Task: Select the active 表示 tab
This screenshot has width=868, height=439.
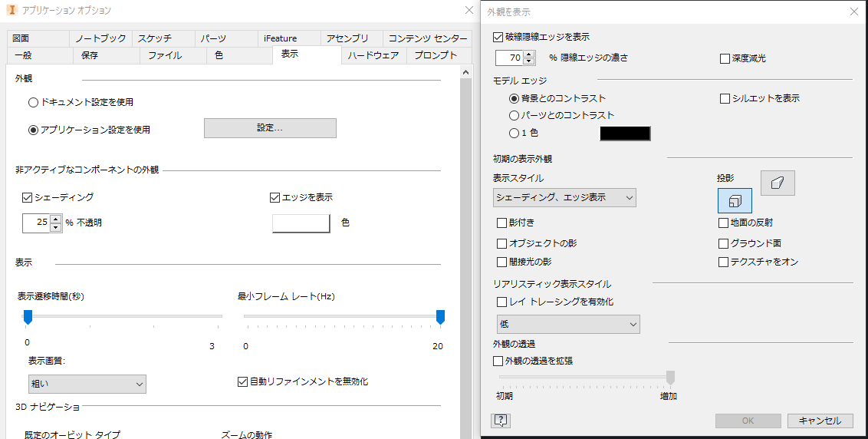Action: (x=307, y=54)
